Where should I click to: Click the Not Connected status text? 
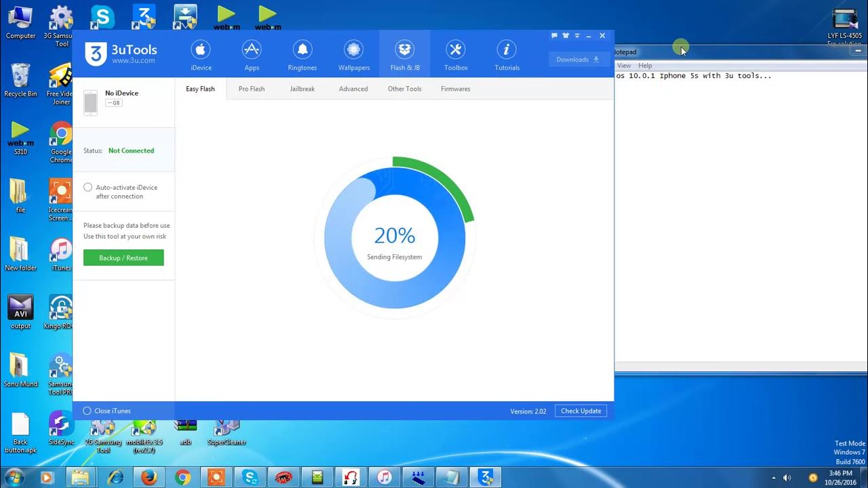(131, 150)
